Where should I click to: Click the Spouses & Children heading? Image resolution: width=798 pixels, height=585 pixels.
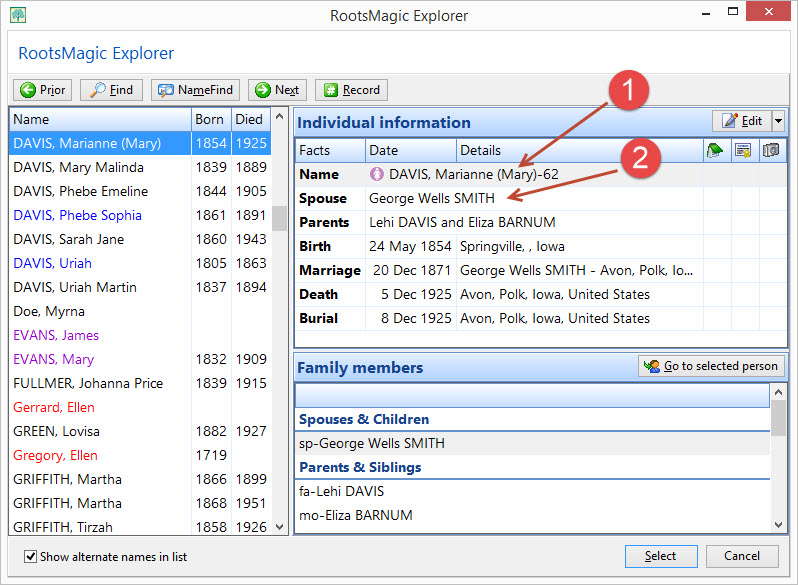coord(364,419)
